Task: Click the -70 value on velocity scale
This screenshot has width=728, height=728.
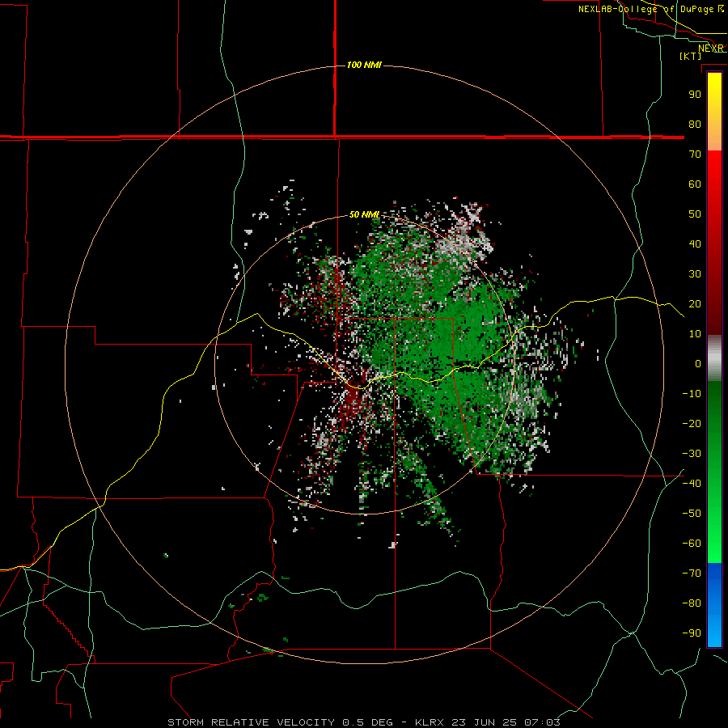Action: click(x=692, y=574)
